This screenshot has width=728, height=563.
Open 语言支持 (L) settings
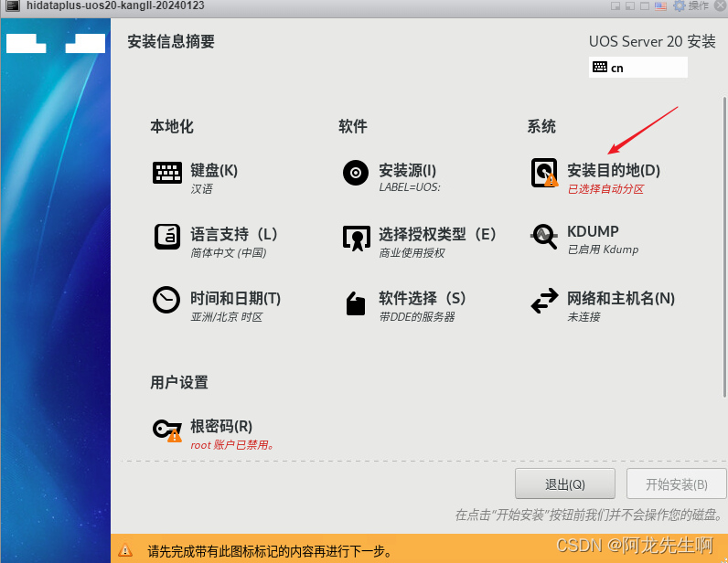coord(234,234)
